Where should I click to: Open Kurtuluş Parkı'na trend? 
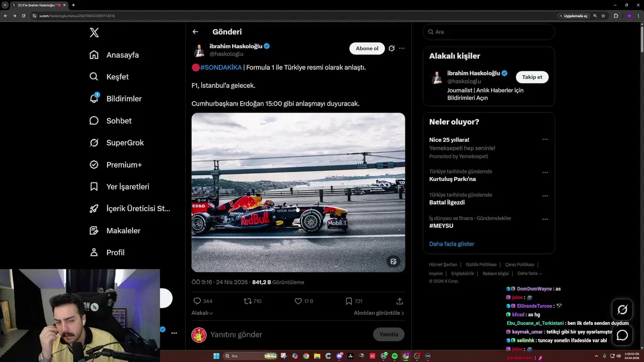452,179
